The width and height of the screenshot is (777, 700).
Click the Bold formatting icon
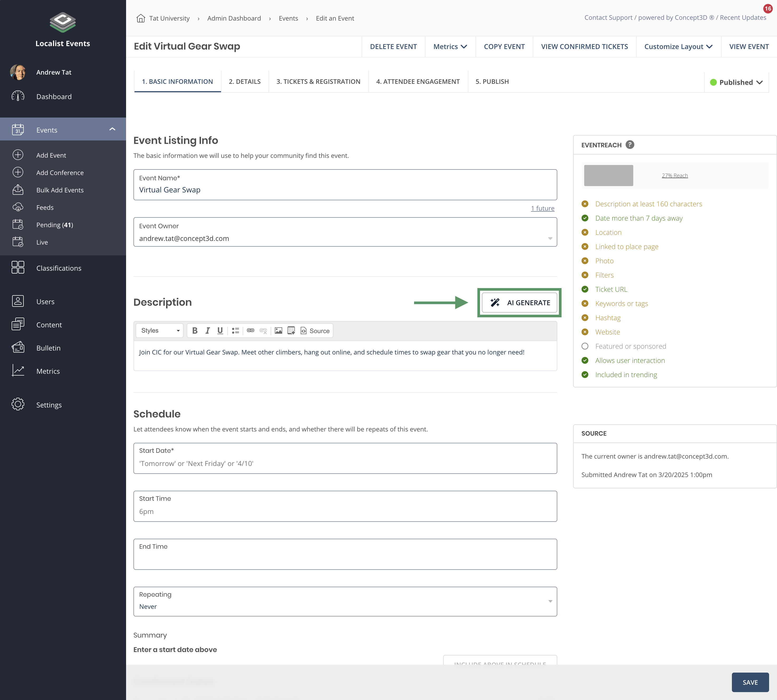[195, 331]
